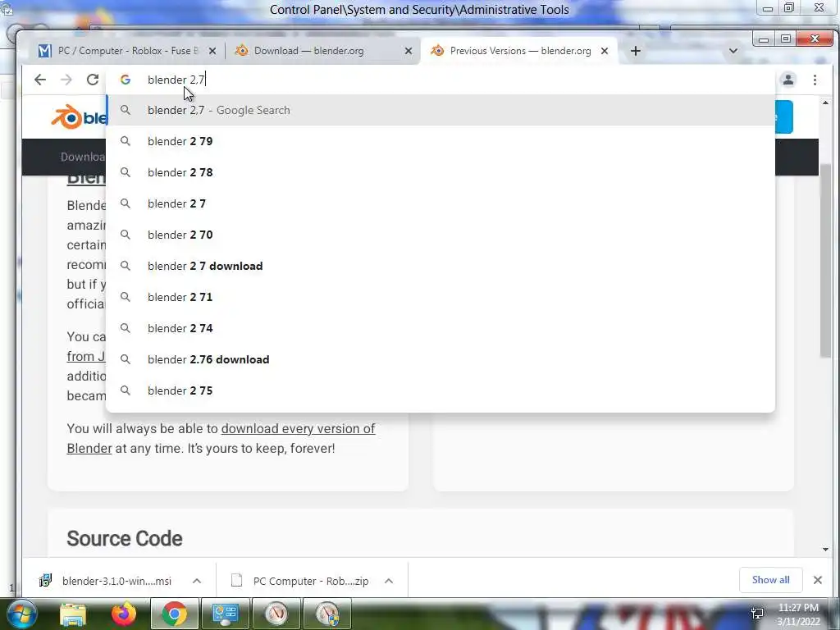Close the Previous Versions tab
The image size is (840, 630).
tap(605, 51)
